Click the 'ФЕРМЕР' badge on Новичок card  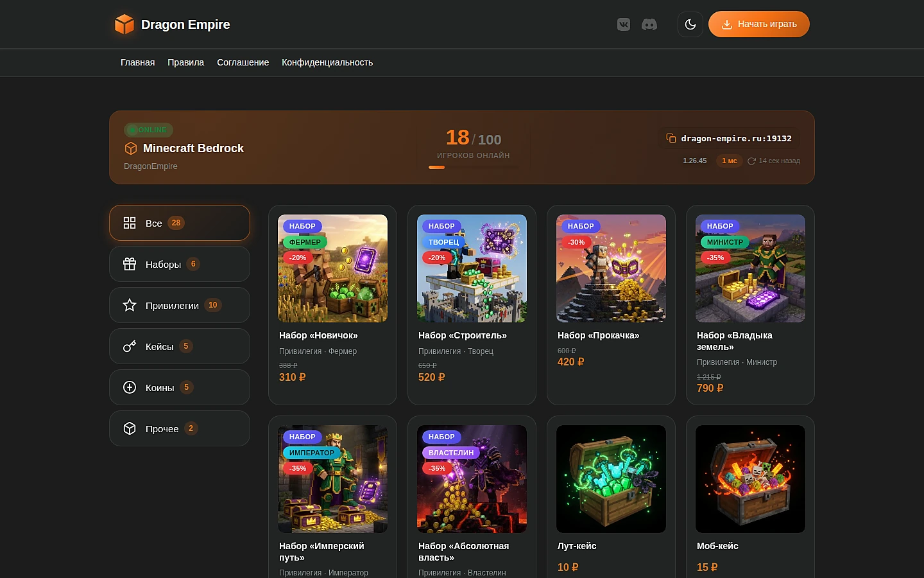[x=305, y=242]
